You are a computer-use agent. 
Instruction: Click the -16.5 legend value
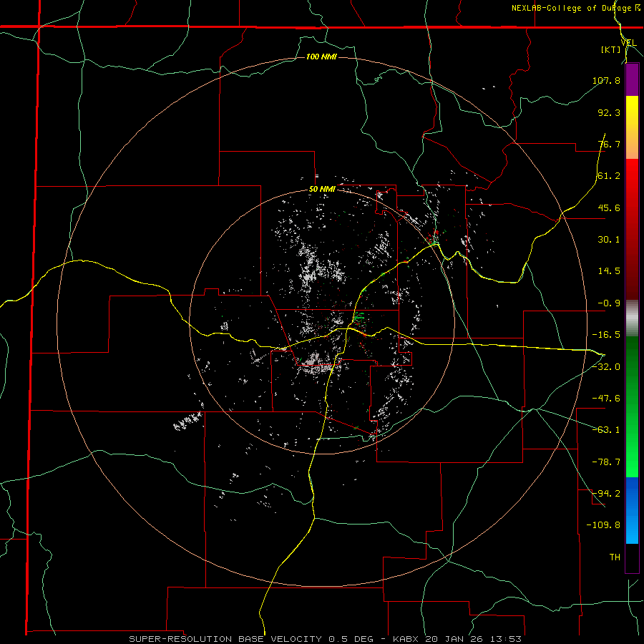606,335
